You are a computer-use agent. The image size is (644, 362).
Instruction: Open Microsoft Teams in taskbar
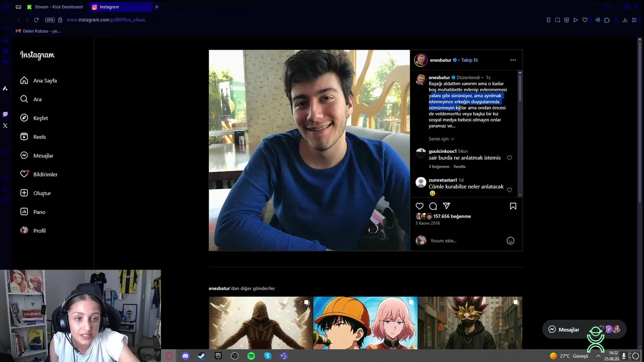(284, 356)
